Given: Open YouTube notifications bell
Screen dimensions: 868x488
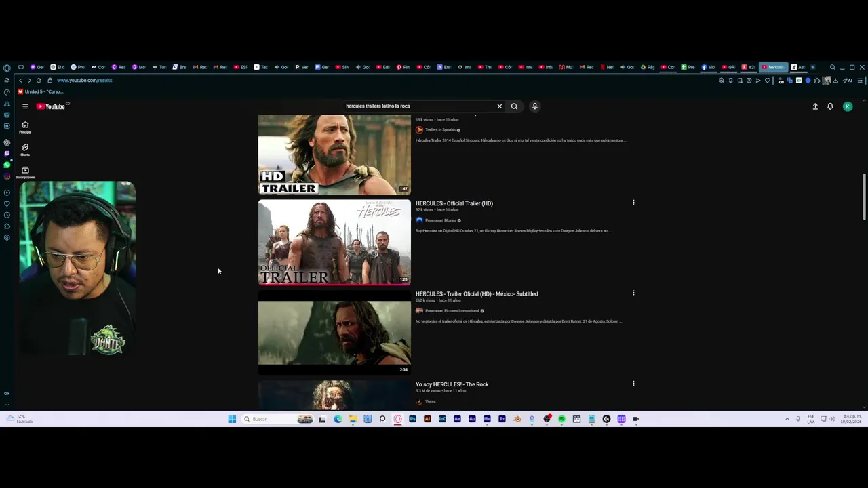Looking at the screenshot, I should 830,106.
